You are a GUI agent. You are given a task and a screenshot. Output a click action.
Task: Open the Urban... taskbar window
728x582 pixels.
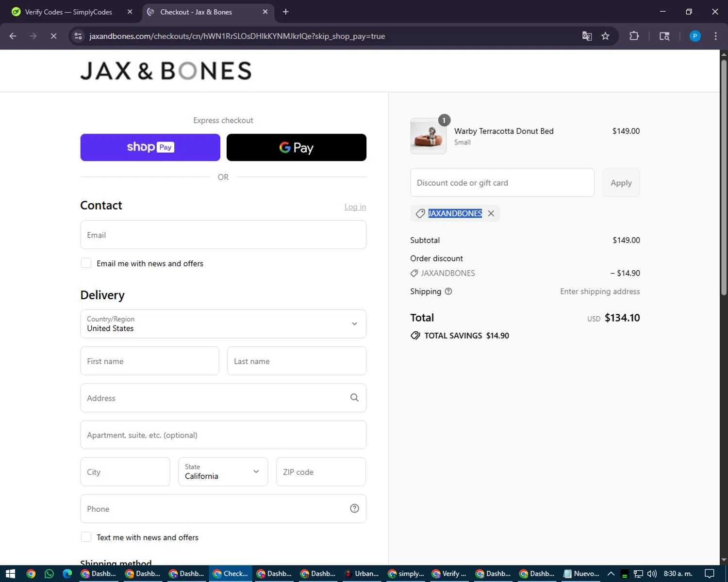tap(362, 574)
